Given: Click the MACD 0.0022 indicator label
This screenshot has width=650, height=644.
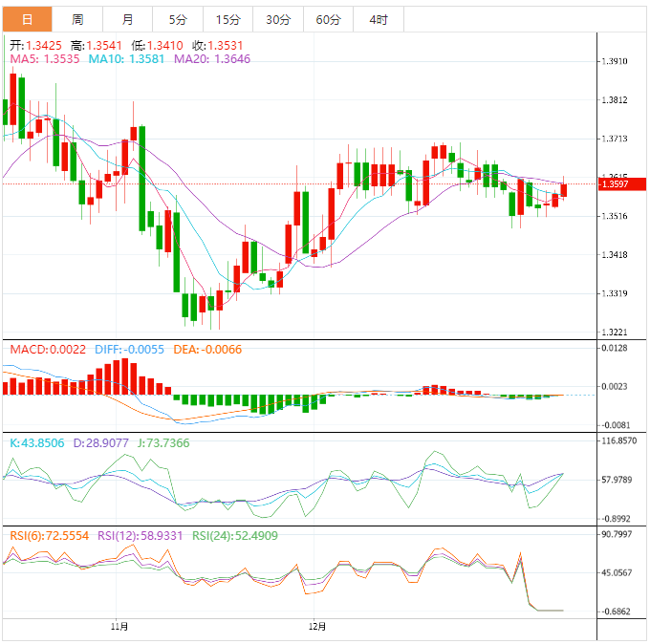Looking at the screenshot, I should pos(48,350).
